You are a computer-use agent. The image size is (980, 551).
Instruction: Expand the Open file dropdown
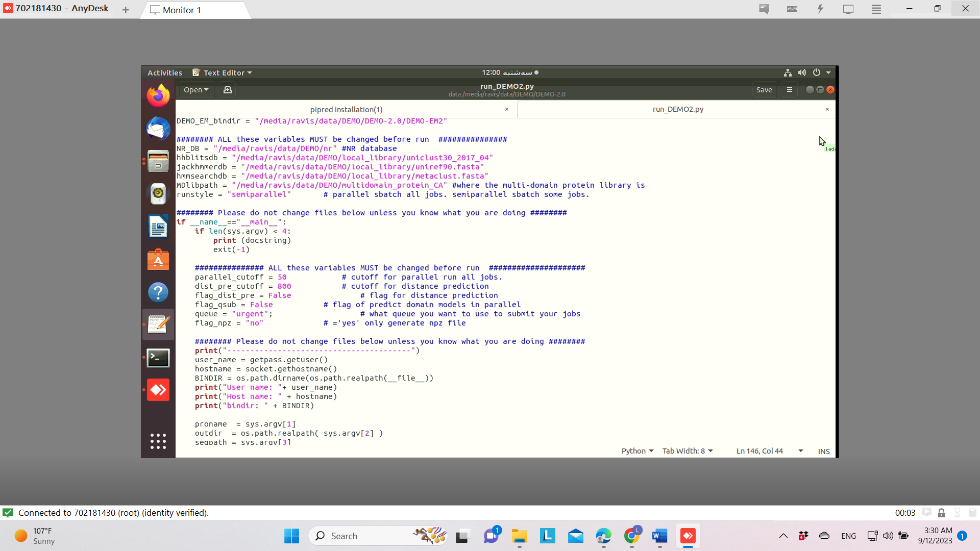click(x=196, y=90)
